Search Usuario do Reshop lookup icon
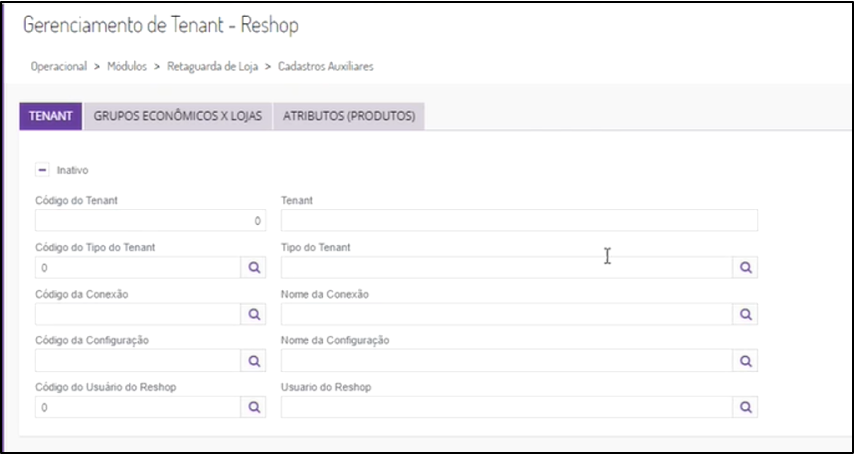The image size is (854, 454). (x=745, y=407)
